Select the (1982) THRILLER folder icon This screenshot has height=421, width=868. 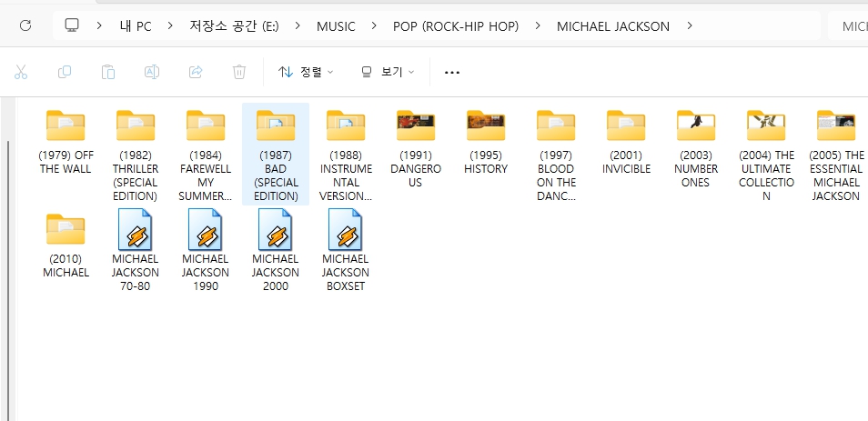tap(136, 125)
